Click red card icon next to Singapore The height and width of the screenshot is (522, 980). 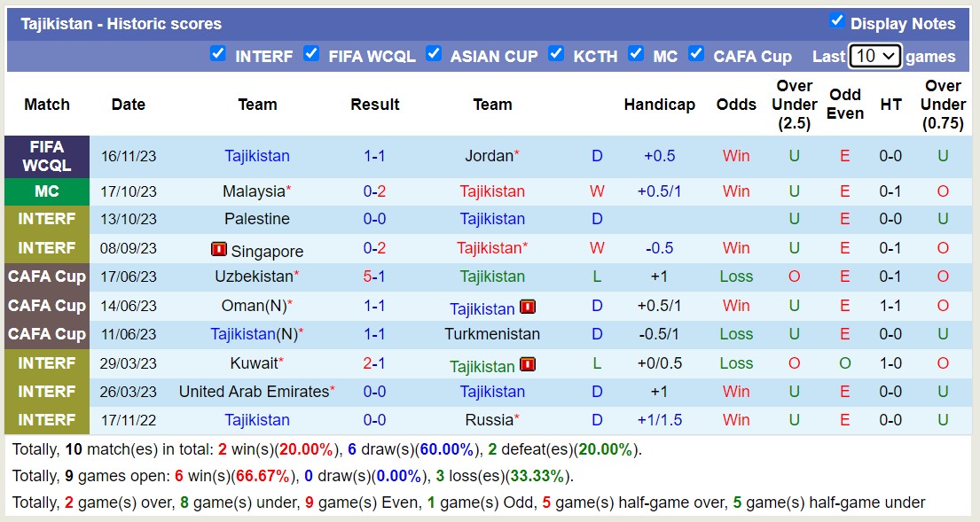tap(219, 250)
